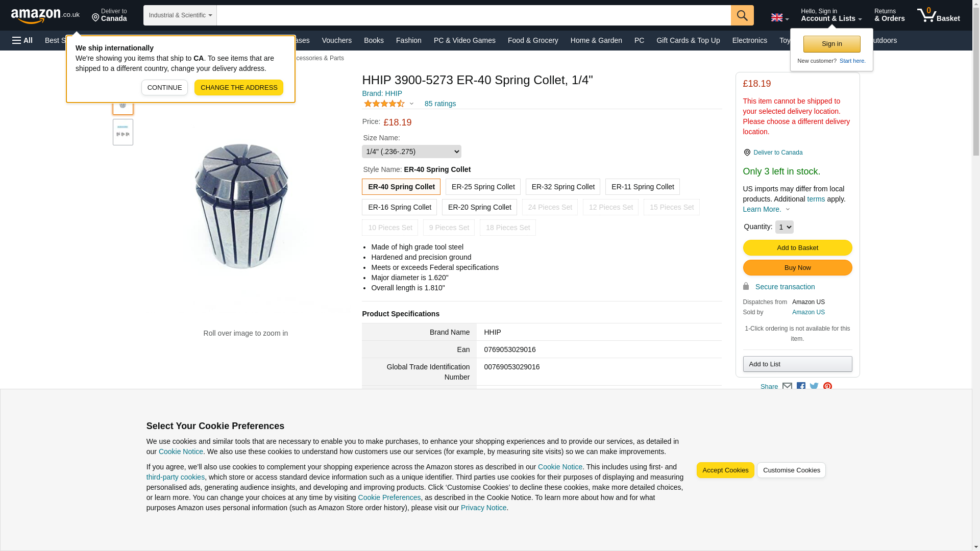Pick the ER-16 Spring Collet style
The width and height of the screenshot is (980, 551).
[x=399, y=207]
